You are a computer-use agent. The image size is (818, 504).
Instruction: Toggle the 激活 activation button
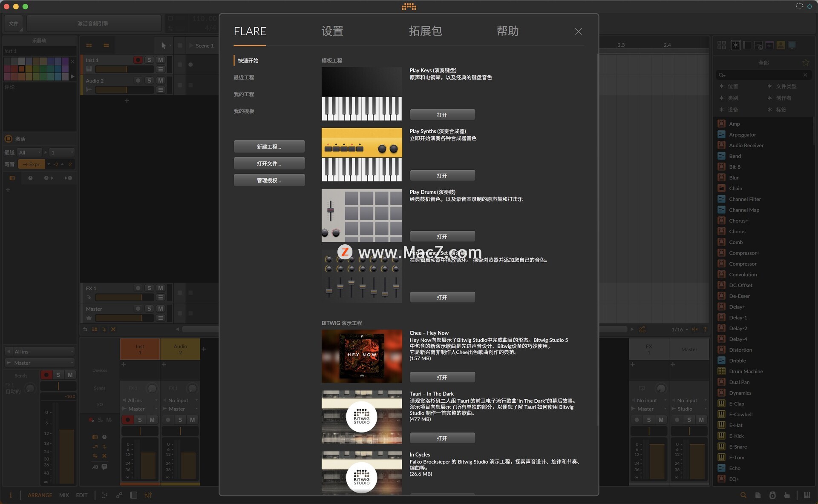click(x=9, y=139)
